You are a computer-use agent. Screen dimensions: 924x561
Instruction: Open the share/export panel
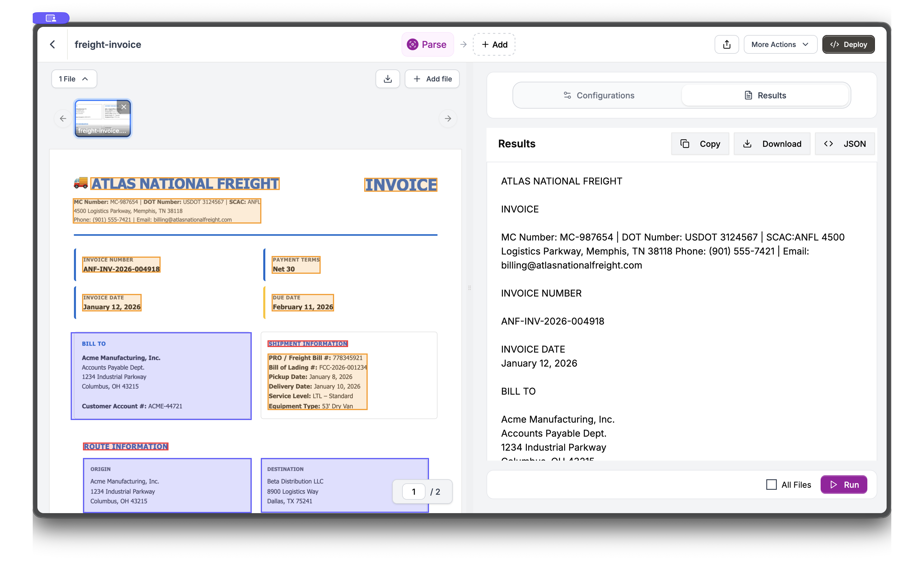tap(726, 44)
